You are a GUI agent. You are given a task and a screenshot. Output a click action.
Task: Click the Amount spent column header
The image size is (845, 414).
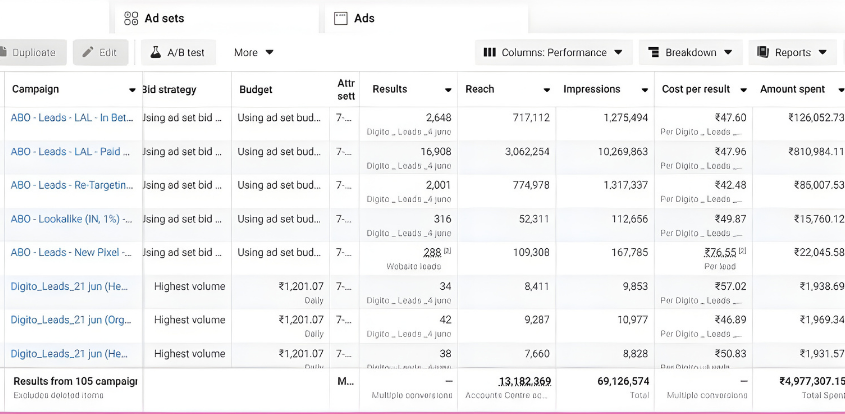(x=792, y=89)
